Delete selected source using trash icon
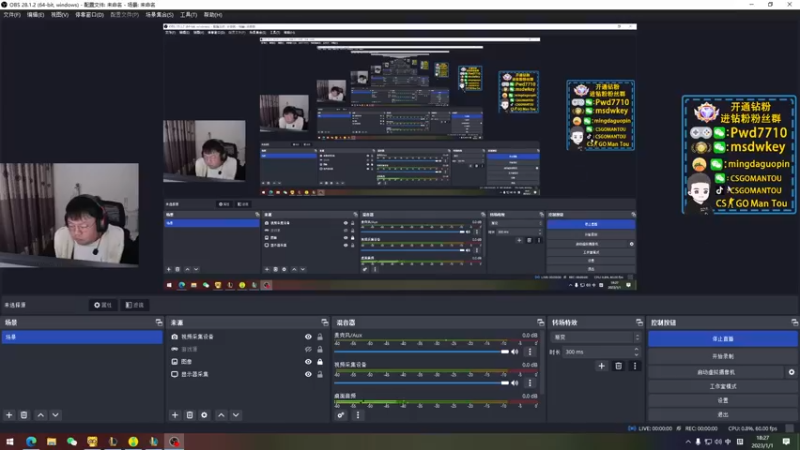Screen dimensions: 800x450 click(190, 415)
